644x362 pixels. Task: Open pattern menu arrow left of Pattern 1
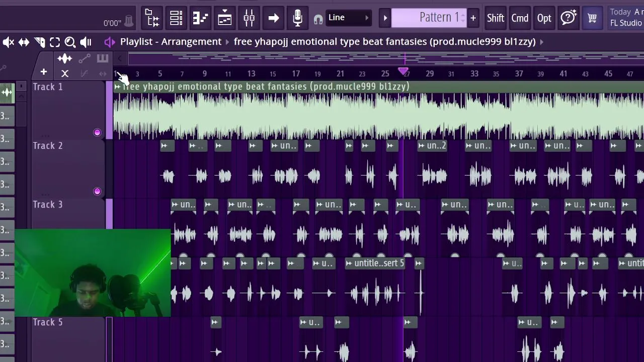[385, 18]
